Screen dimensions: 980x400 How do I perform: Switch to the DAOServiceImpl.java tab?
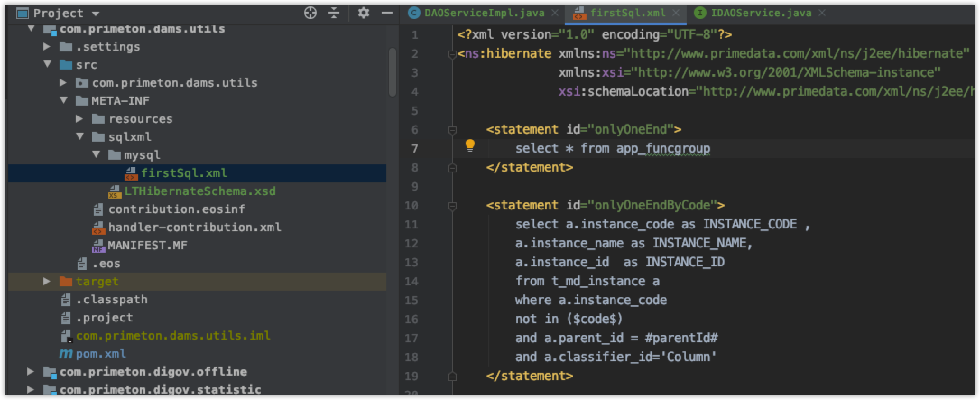pos(484,13)
